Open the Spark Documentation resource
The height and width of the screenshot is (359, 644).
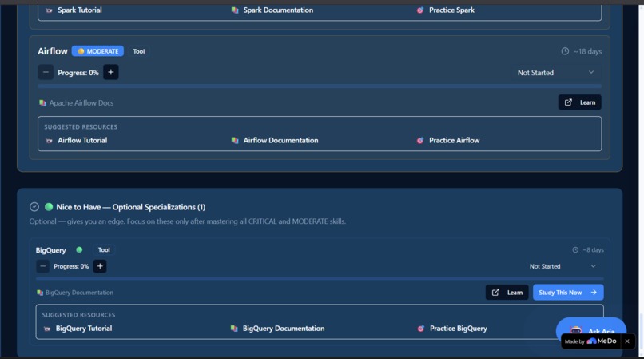pyautogui.click(x=278, y=10)
